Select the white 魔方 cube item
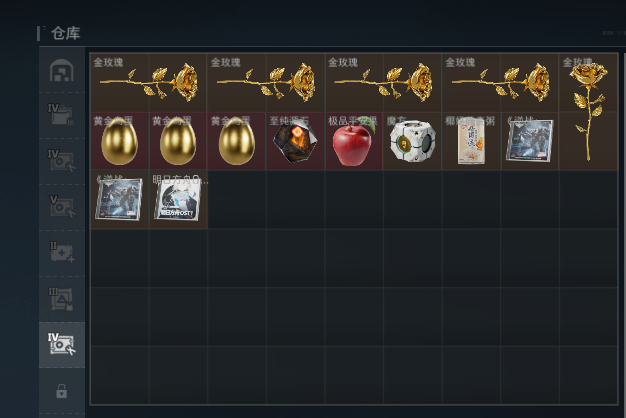The height and width of the screenshot is (418, 626). click(x=412, y=141)
